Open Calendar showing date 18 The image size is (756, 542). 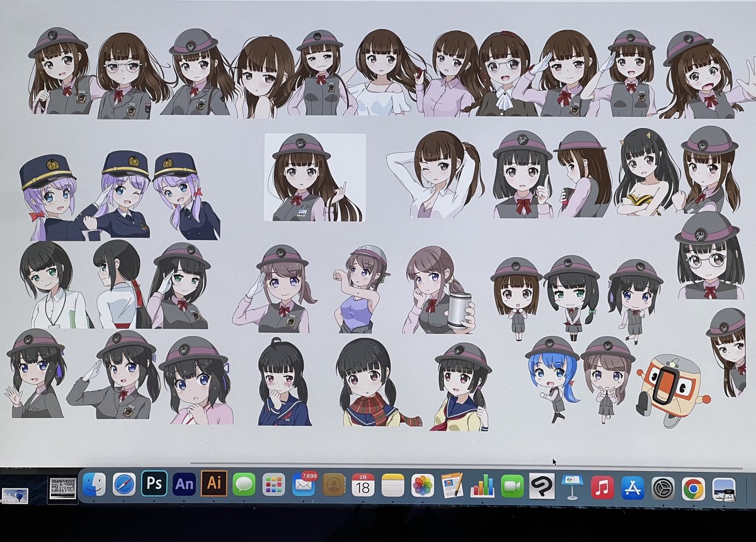364,485
